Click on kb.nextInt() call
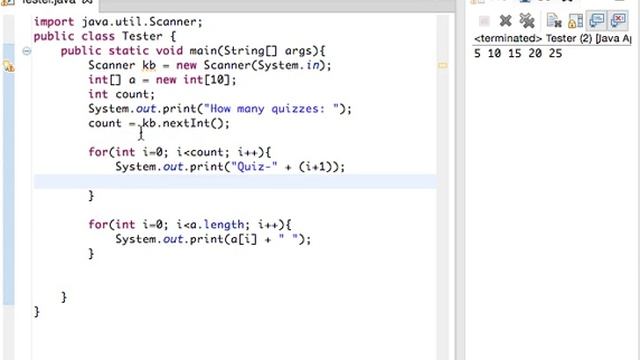This screenshot has width=640, height=360. (x=186, y=123)
